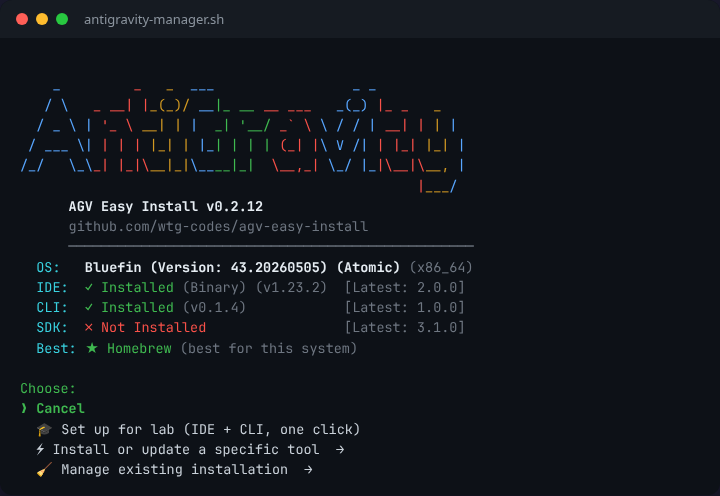Viewport: 720px width, 496px height.
Task: Open the github.com/wtg-codes/agv-easy-install link
Action: pos(218,226)
